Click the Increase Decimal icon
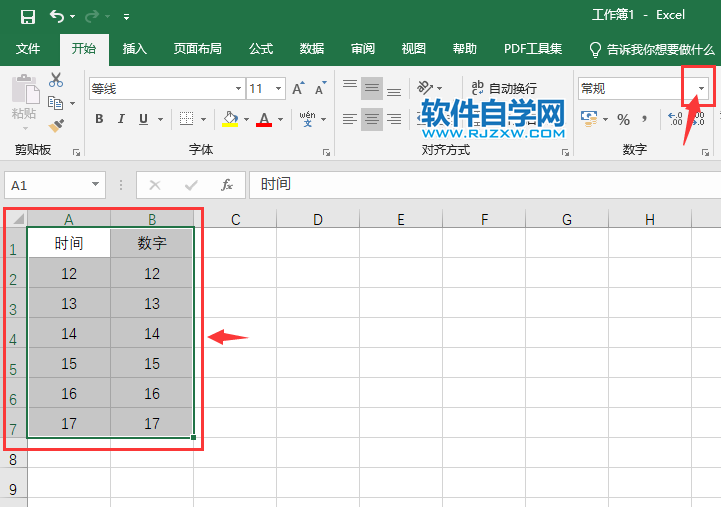 coord(675,119)
